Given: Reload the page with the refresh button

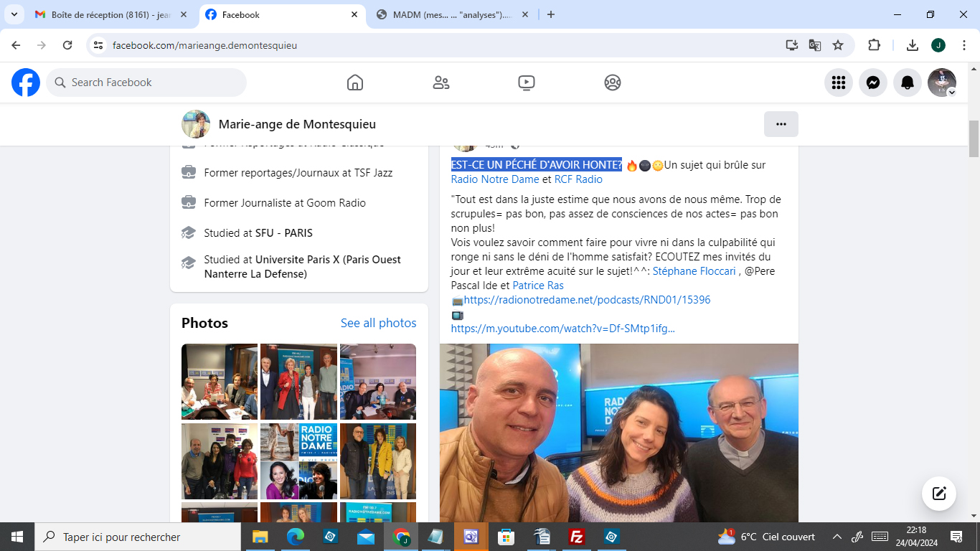Looking at the screenshot, I should pos(67,45).
